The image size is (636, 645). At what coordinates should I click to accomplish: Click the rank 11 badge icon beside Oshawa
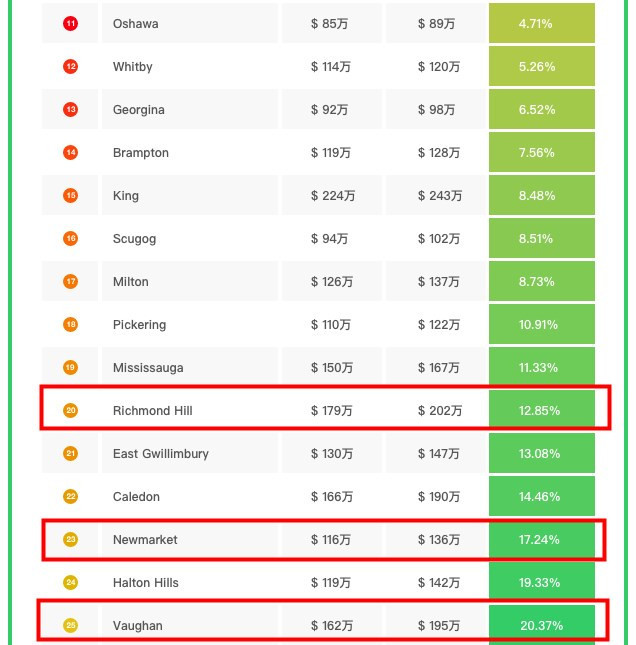click(x=70, y=23)
